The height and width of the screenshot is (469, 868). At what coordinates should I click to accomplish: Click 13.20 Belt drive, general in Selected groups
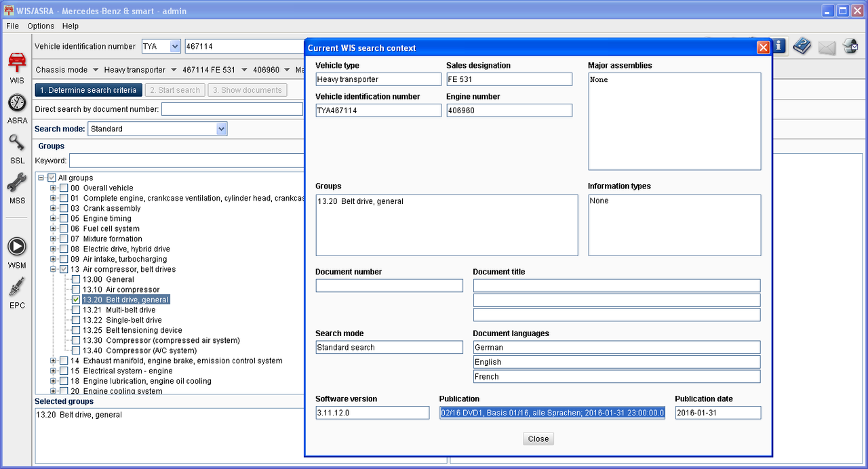pyautogui.click(x=79, y=414)
